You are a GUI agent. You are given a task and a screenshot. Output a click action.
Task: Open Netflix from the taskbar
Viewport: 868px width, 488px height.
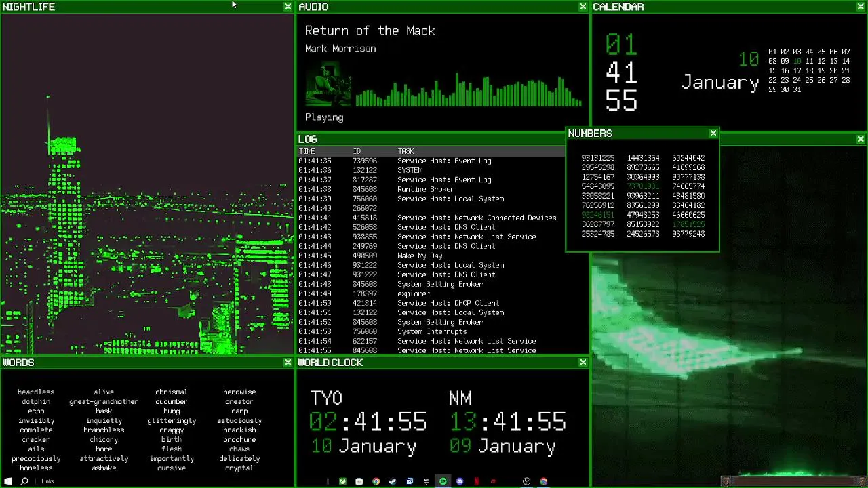point(477,481)
